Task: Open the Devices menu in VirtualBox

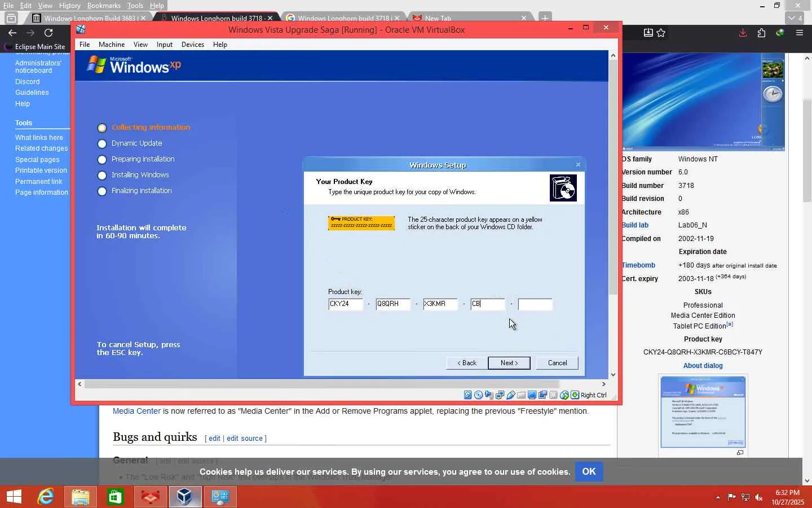Action: click(x=193, y=45)
